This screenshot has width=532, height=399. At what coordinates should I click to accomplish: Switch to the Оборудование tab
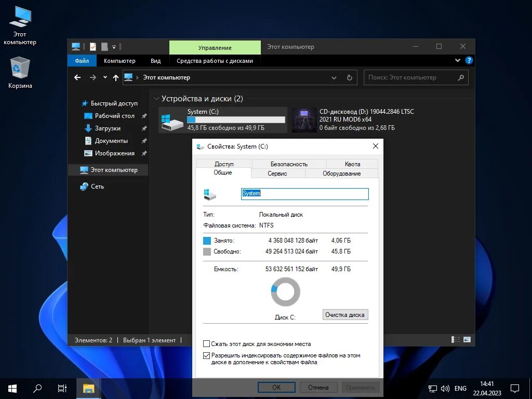[x=342, y=174]
